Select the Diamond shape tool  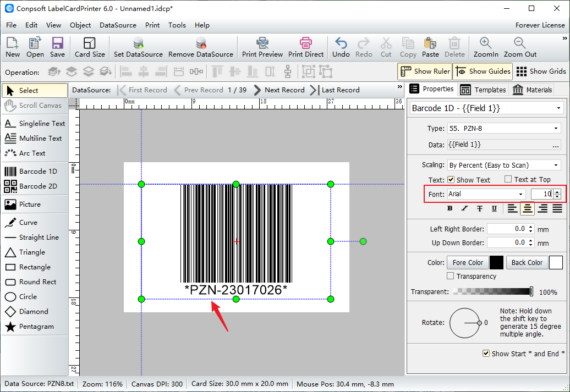[x=35, y=312]
